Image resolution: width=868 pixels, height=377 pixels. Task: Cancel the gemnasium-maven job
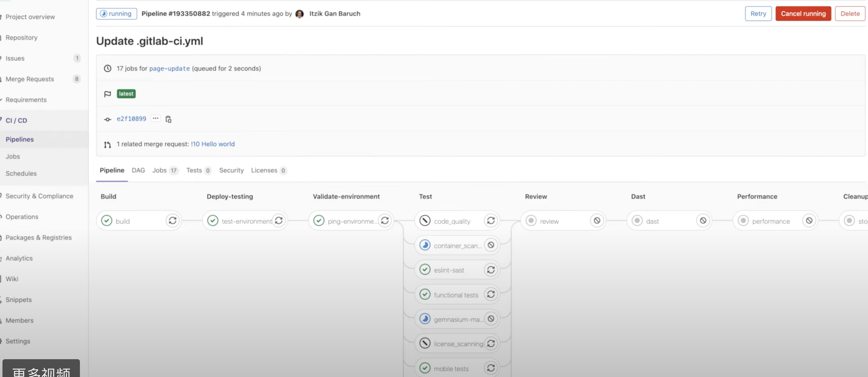tap(491, 318)
